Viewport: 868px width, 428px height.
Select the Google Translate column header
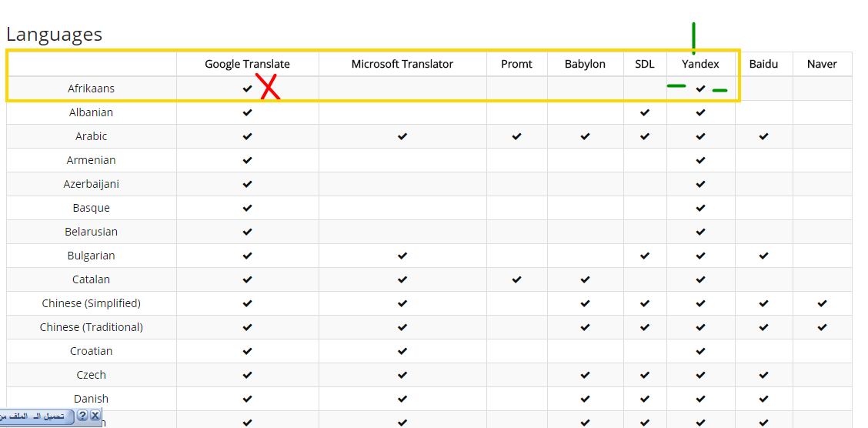pos(248,64)
